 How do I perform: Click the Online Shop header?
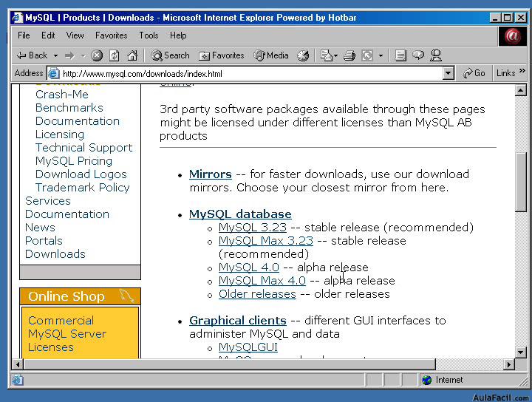click(80, 296)
